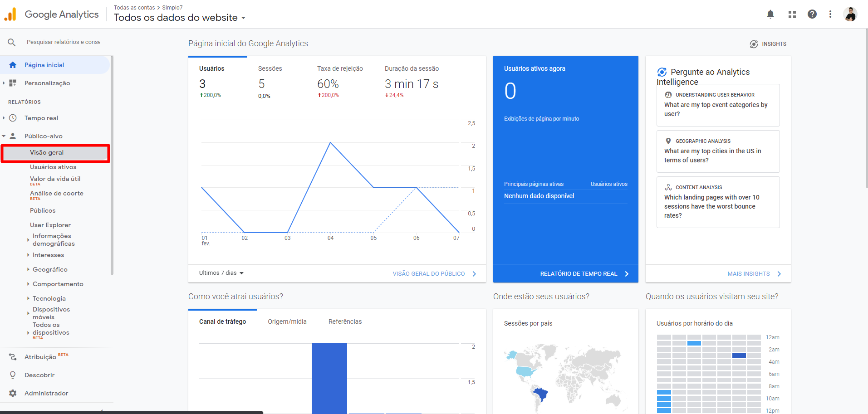
Task: Open the Públicos report
Action: click(x=43, y=210)
